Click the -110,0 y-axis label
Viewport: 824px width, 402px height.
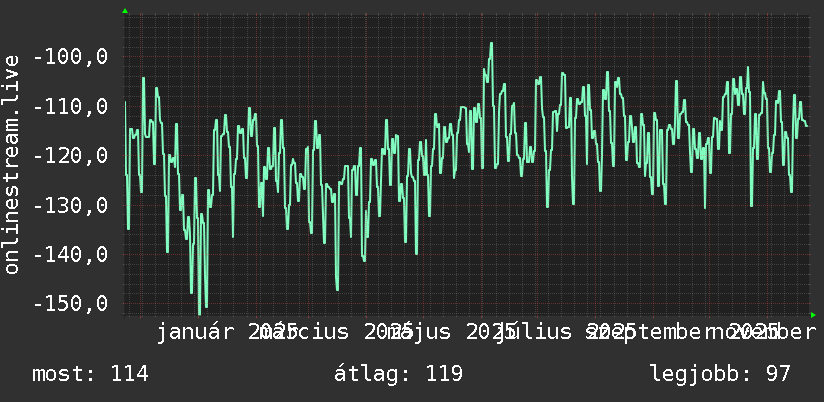70,106
